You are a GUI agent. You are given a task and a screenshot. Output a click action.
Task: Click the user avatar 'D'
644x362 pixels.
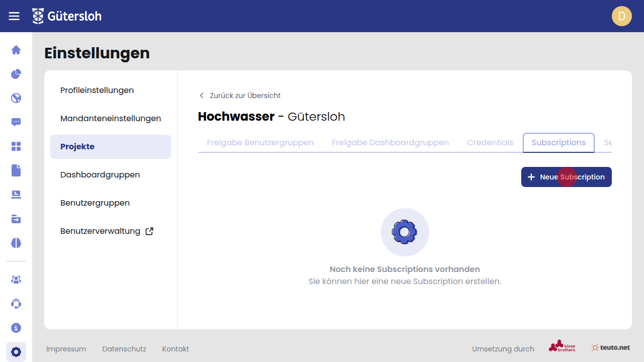point(621,16)
